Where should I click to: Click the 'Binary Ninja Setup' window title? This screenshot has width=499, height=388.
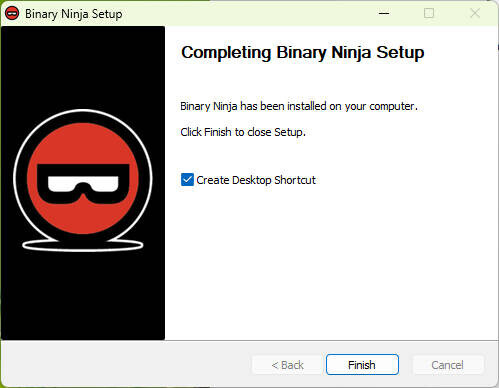74,14
